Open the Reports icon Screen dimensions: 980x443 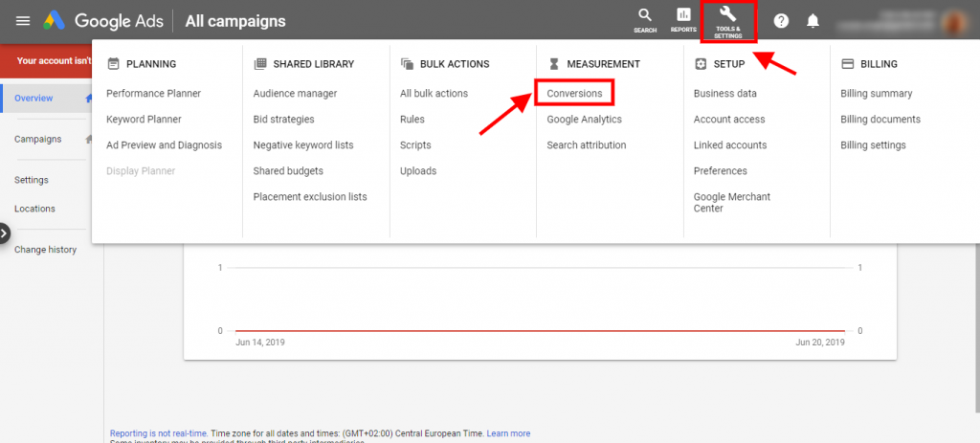683,21
